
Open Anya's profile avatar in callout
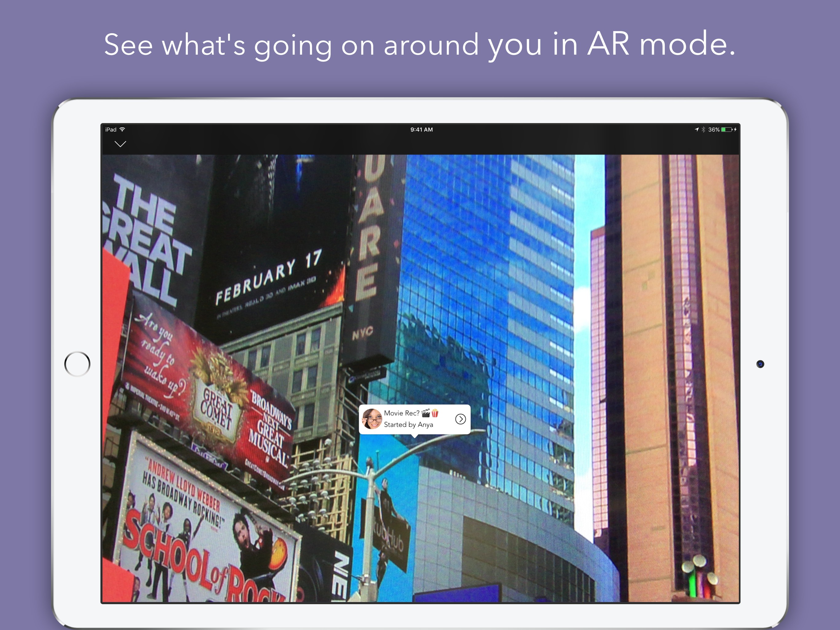372,419
